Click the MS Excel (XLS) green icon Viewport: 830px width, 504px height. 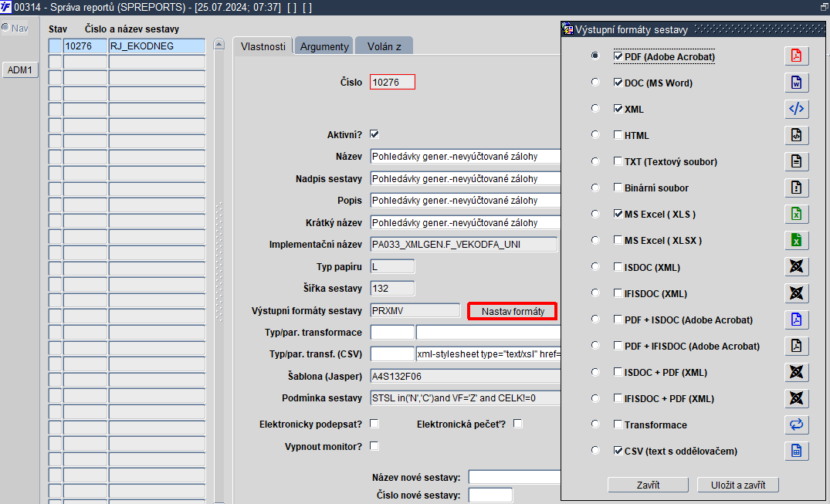pyautogui.click(x=796, y=214)
